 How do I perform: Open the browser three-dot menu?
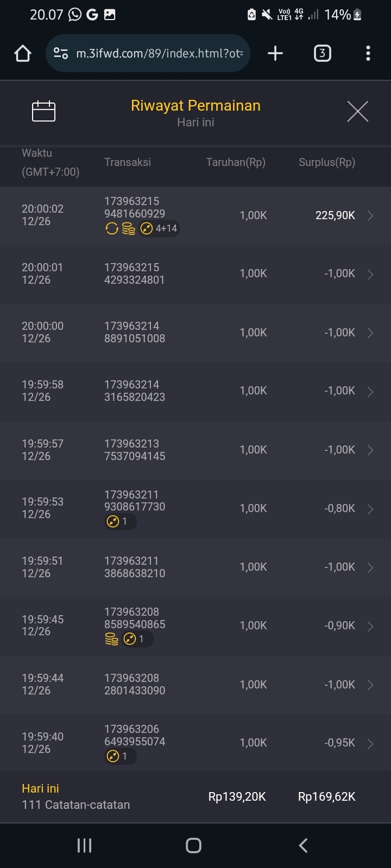368,53
